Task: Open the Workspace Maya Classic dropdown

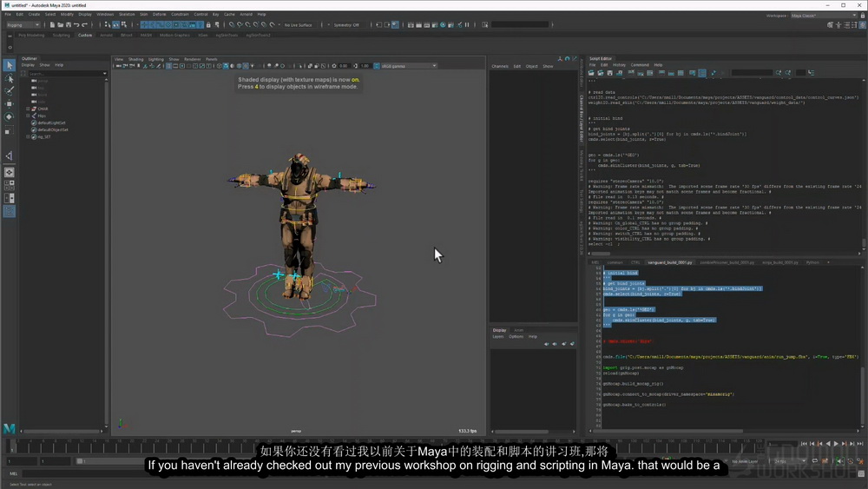Action: pyautogui.click(x=824, y=16)
